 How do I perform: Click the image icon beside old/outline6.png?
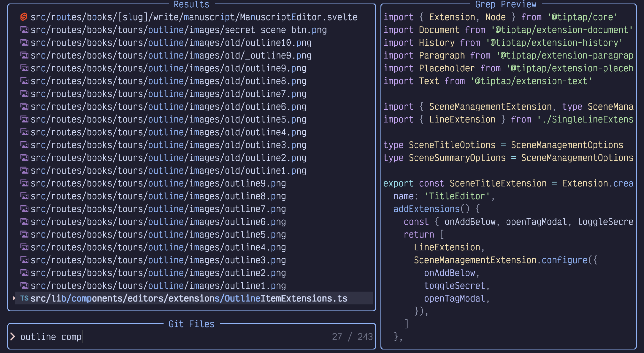click(x=24, y=106)
